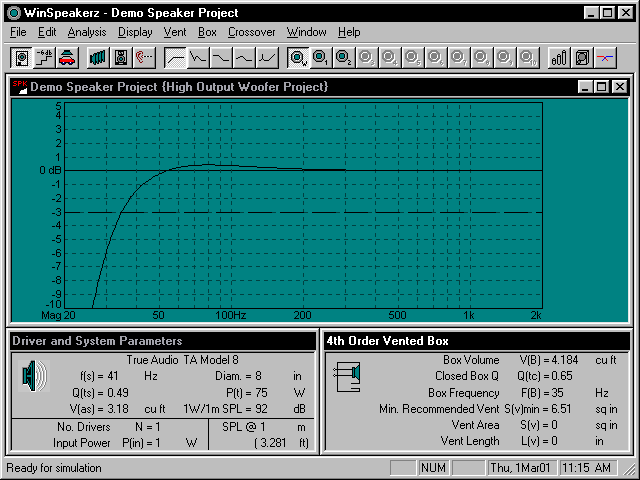The height and width of the screenshot is (480, 640).
Task: Select the decaying ripple curve graph icon
Action: [198, 58]
